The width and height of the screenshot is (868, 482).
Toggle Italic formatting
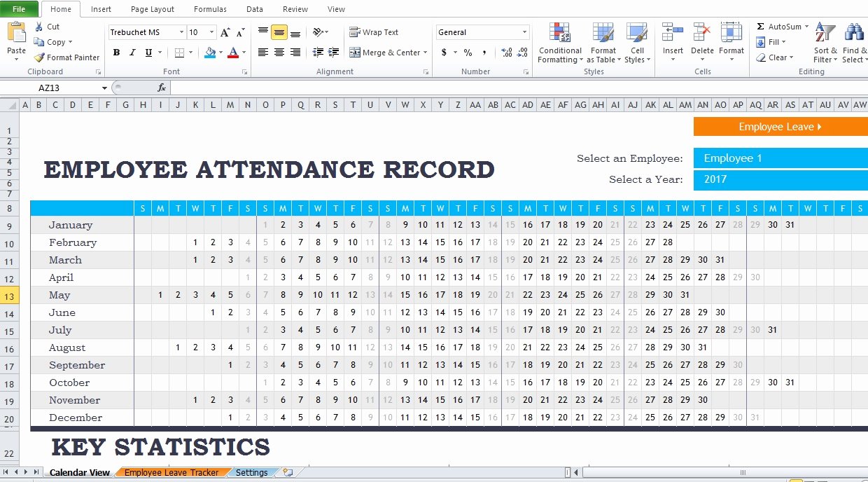click(132, 53)
